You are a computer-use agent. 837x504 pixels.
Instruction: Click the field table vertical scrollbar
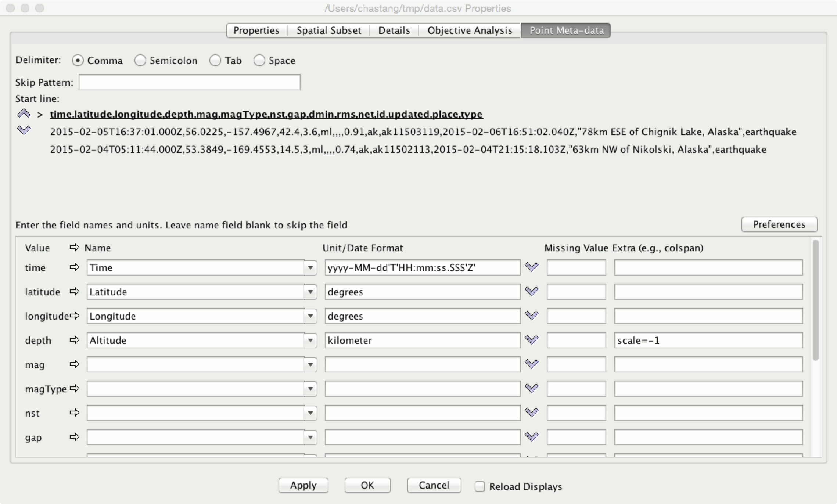click(x=815, y=300)
